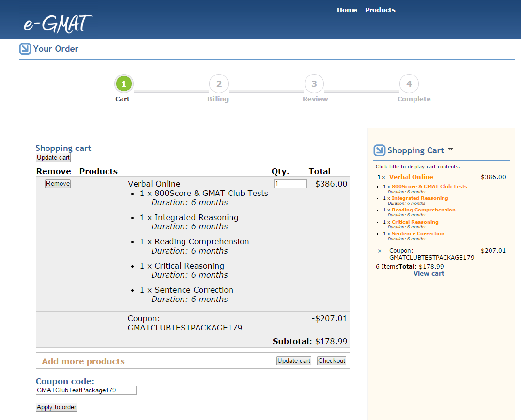Expand the sidebar Shopping Cart dropdown arrow

[450, 150]
